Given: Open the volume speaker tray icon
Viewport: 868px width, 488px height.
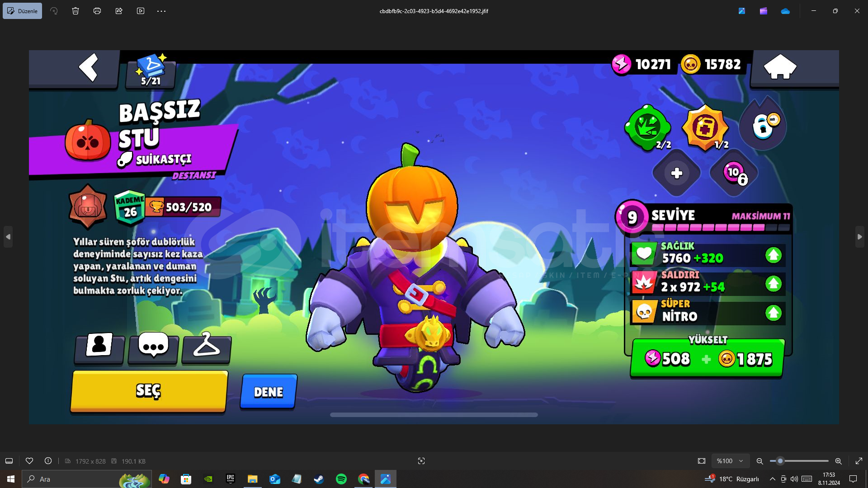Looking at the screenshot, I should (x=794, y=479).
